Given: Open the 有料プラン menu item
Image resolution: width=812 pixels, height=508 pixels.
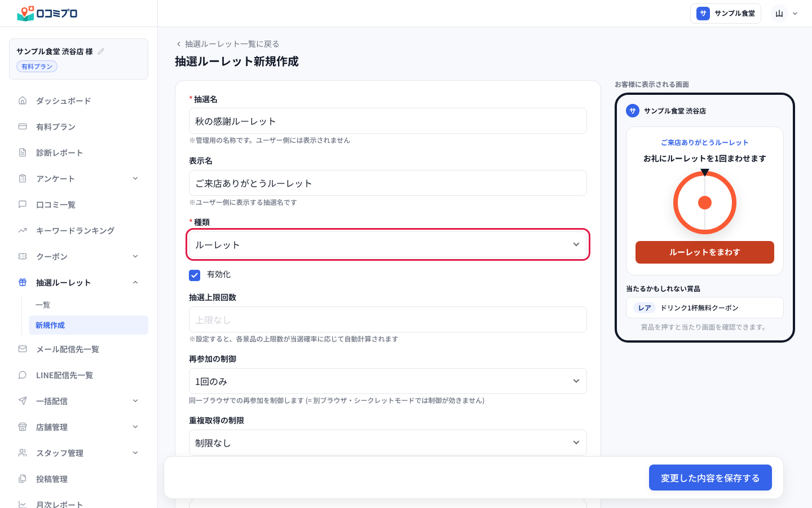Looking at the screenshot, I should pos(79,126).
